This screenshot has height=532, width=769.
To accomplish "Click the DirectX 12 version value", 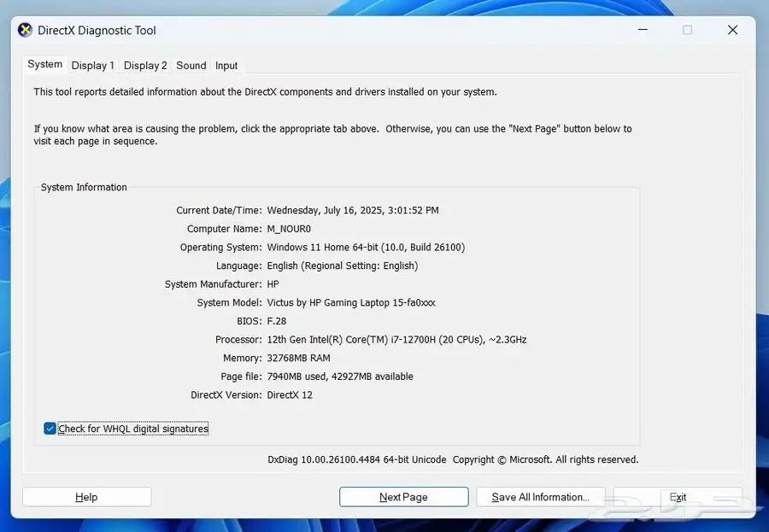I will point(290,395).
